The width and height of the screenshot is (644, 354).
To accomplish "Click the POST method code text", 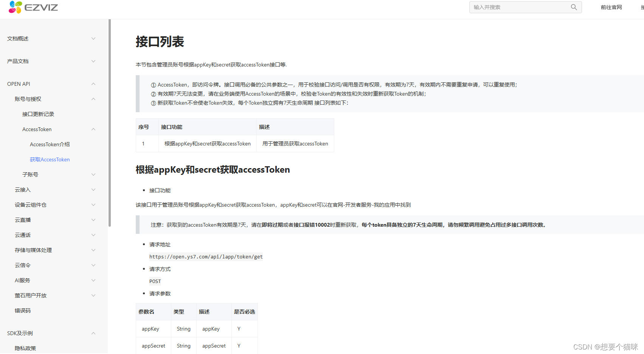I will 155,281.
